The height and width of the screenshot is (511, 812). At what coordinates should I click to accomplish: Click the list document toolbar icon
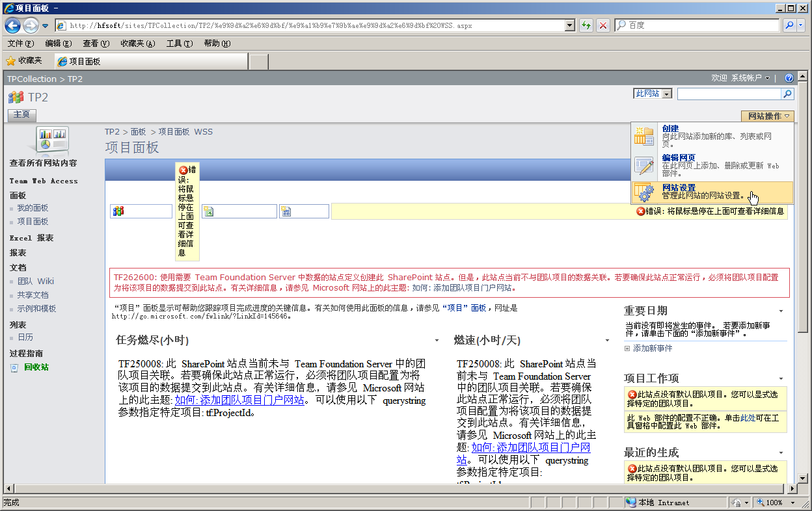(286, 211)
